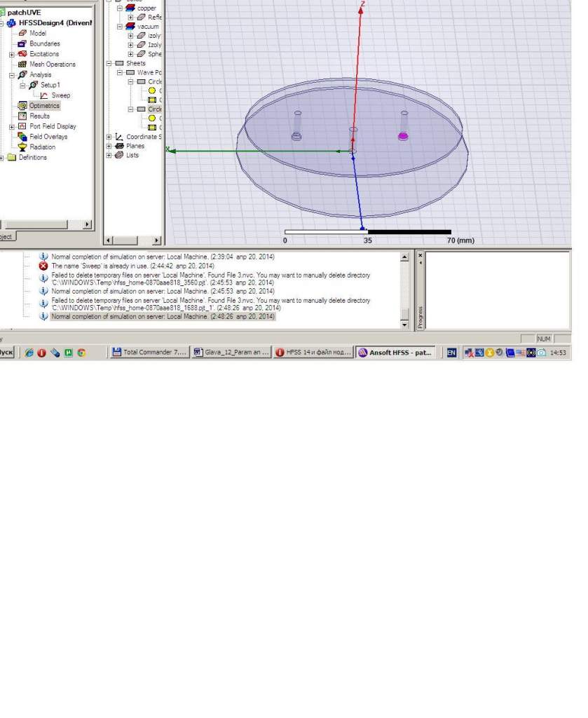Select the patchUVE project root
588x718 pixels.
(25, 13)
